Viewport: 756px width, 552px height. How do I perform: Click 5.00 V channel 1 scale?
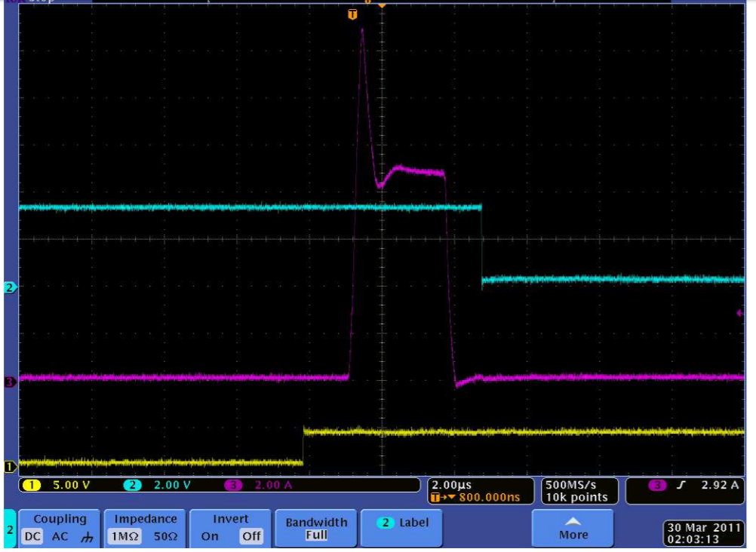click(71, 485)
